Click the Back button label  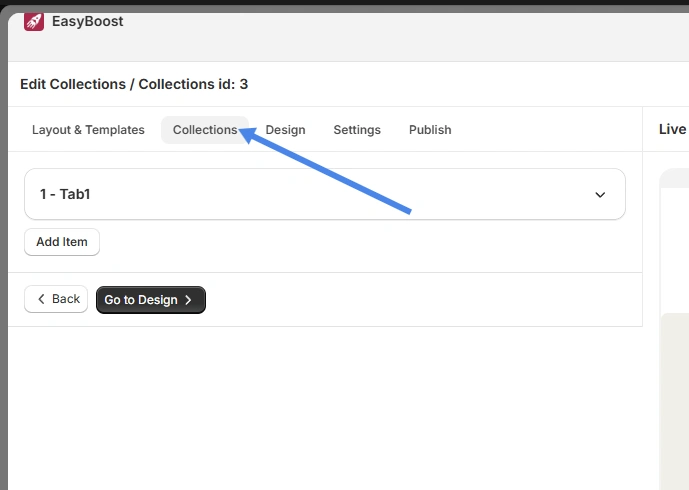[x=66, y=299]
